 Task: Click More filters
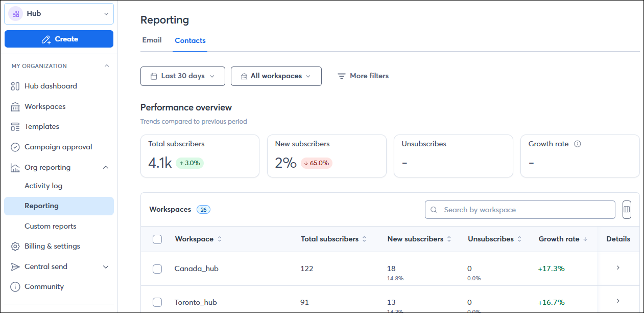point(363,76)
